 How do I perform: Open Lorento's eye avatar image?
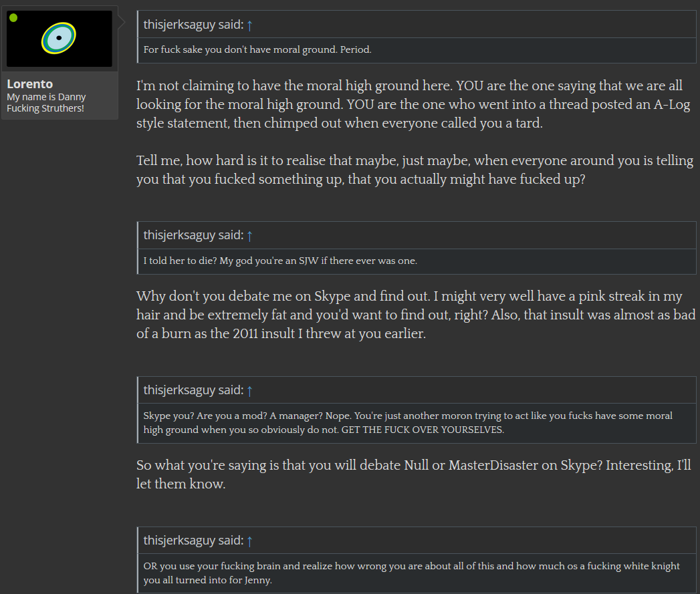(60, 39)
